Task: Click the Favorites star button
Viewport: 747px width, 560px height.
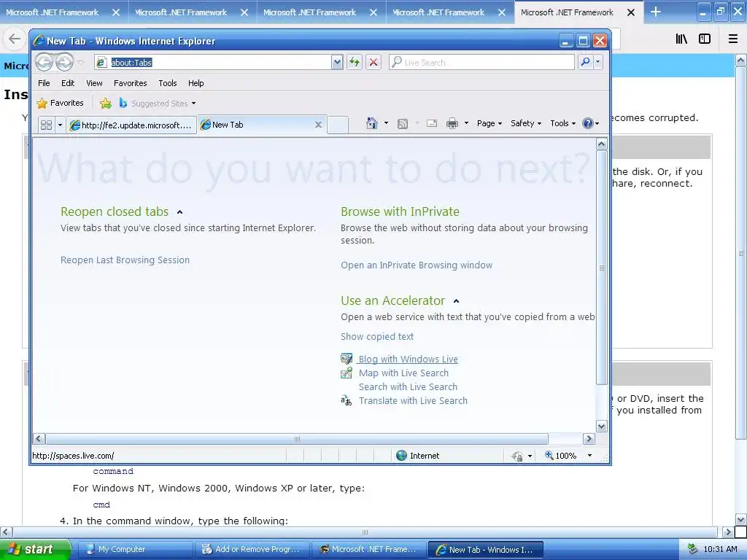Action: click(x=60, y=103)
